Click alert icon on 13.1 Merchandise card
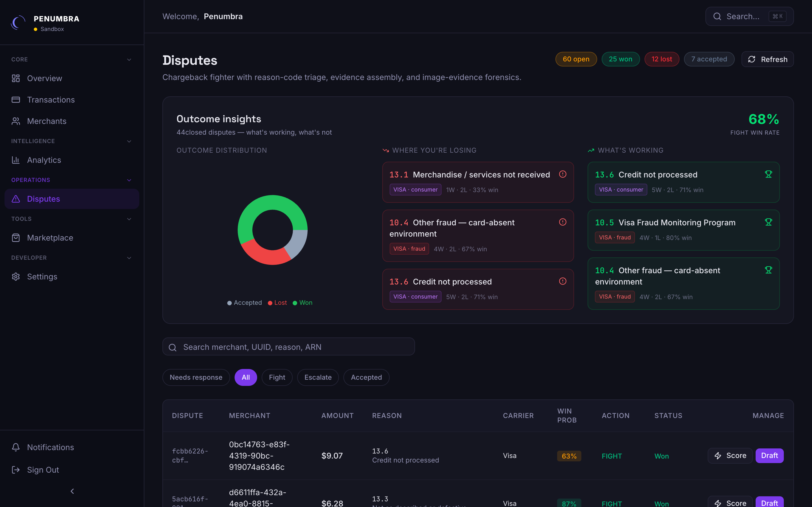This screenshot has height=507, width=812. (x=563, y=174)
